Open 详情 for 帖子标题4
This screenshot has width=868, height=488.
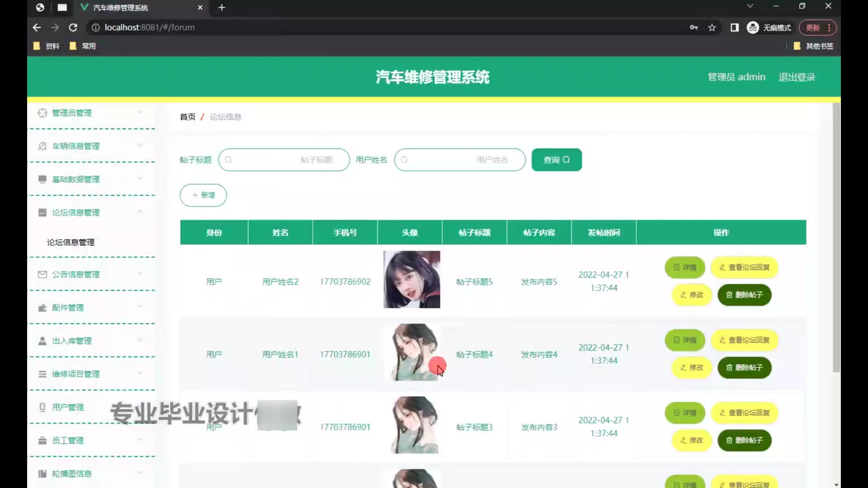click(x=685, y=340)
